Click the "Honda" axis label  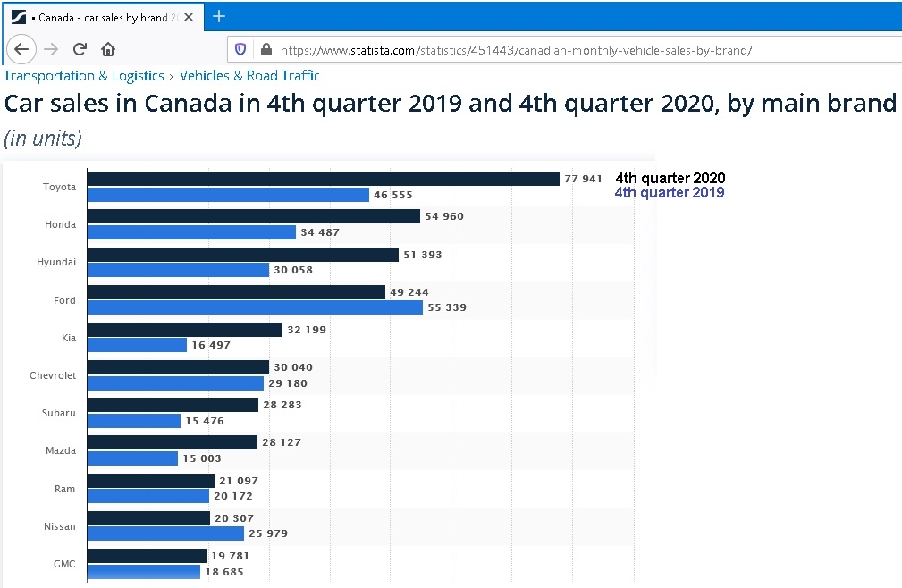pos(61,224)
